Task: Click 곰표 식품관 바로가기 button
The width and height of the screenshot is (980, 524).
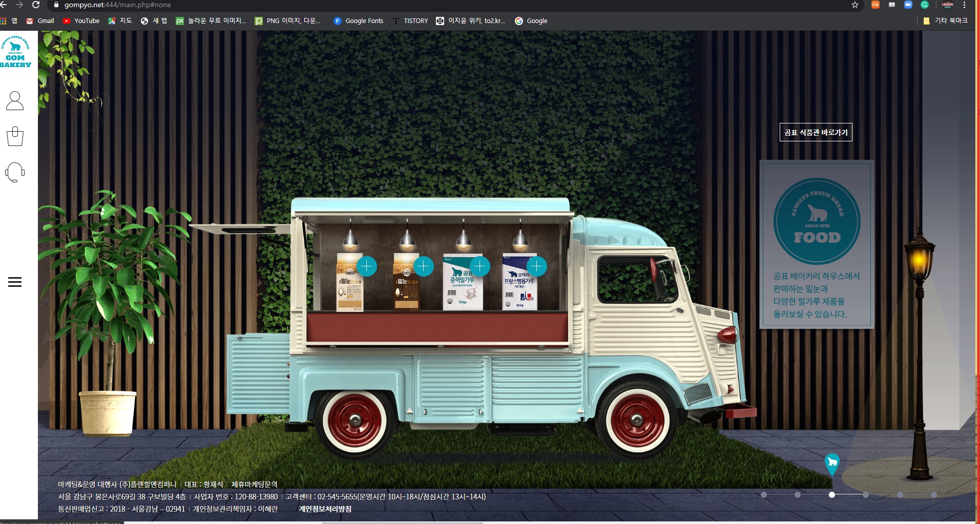Action: pyautogui.click(x=816, y=132)
